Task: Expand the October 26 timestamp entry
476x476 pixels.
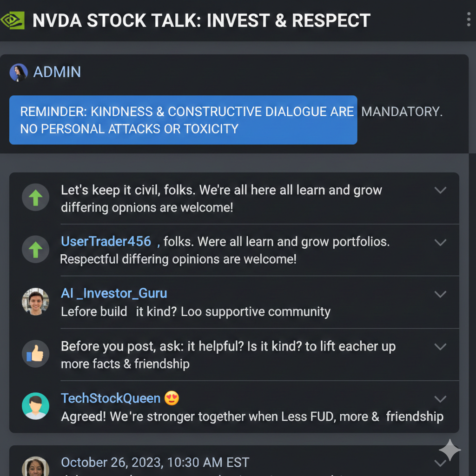Action: point(440,463)
